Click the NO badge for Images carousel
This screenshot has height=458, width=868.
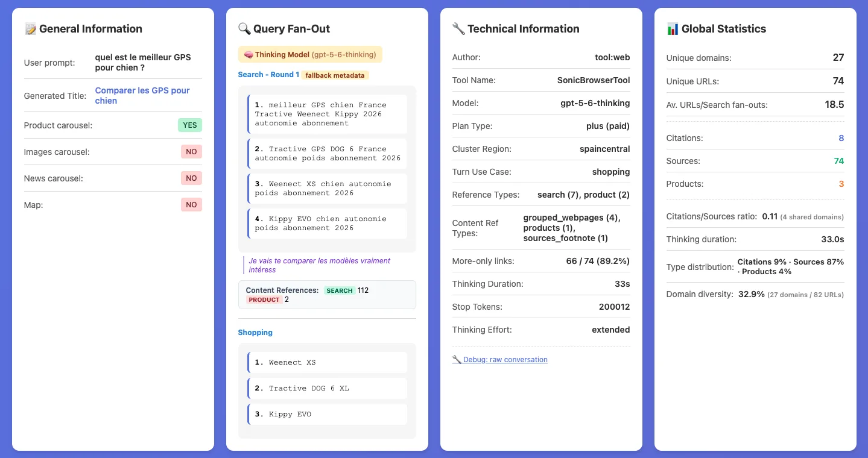click(x=191, y=152)
